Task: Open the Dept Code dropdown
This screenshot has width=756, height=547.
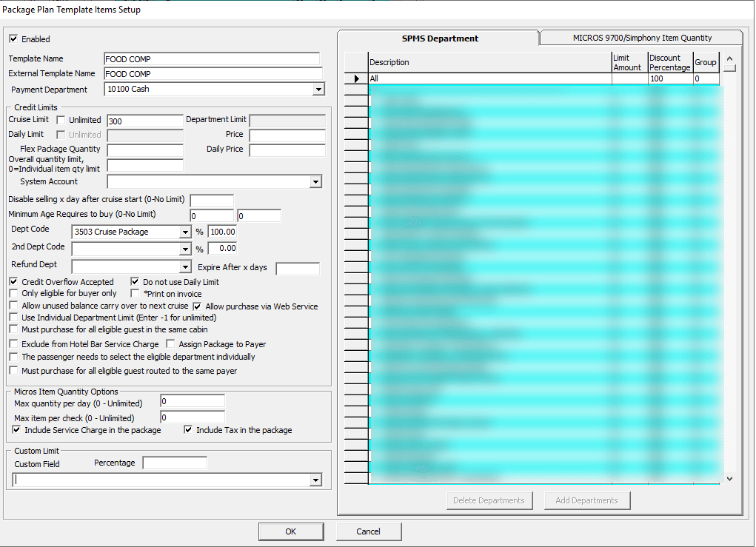Action: 184,232
